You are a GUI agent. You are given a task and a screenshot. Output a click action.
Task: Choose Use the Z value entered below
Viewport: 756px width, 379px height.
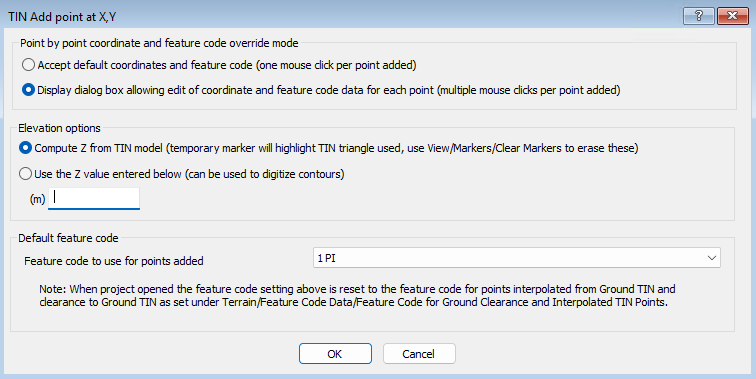(x=26, y=174)
